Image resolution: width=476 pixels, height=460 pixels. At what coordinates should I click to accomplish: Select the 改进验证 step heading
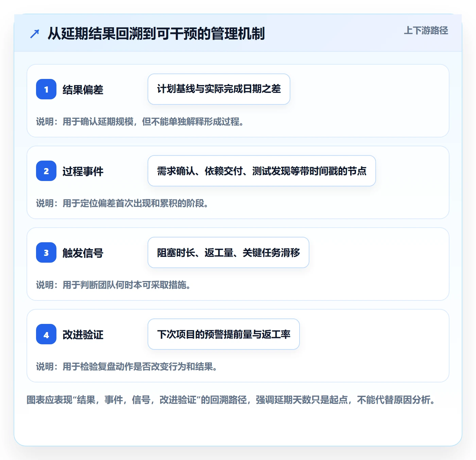(x=83, y=334)
